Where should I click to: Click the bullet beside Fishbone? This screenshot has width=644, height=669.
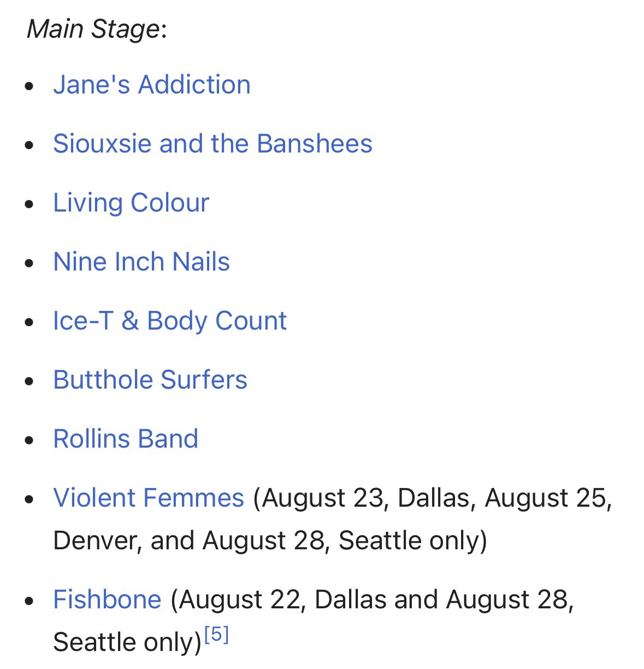click(x=30, y=601)
